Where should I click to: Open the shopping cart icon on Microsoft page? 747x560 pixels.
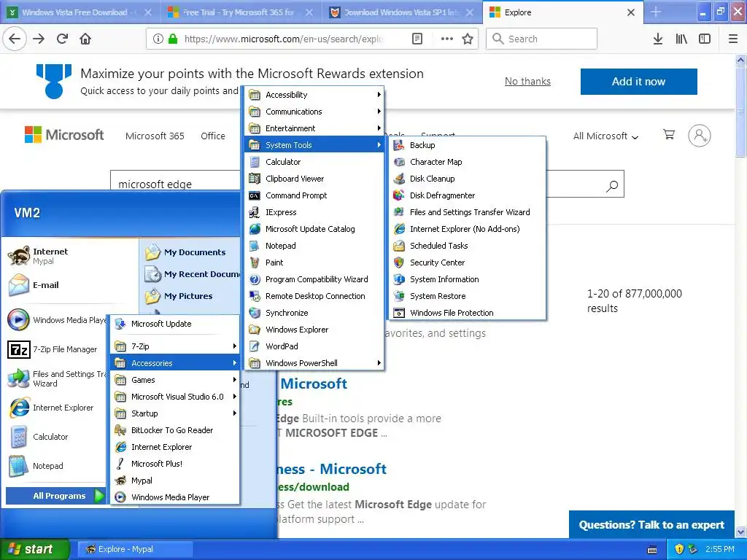pos(669,135)
